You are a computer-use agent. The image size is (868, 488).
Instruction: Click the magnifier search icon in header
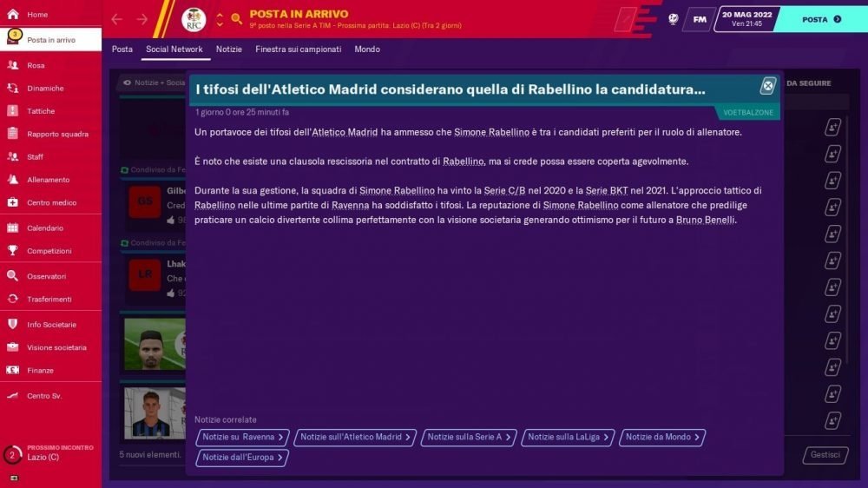[x=236, y=19]
